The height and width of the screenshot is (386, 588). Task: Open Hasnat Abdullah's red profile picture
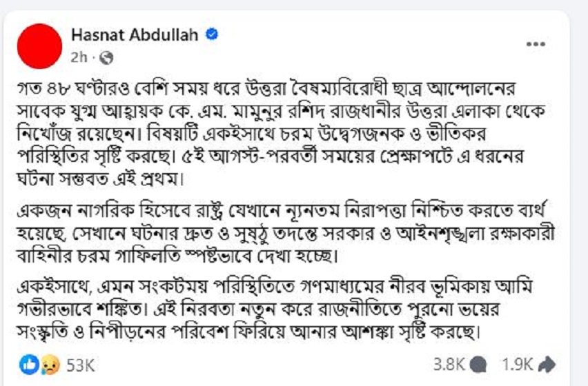tap(41, 45)
